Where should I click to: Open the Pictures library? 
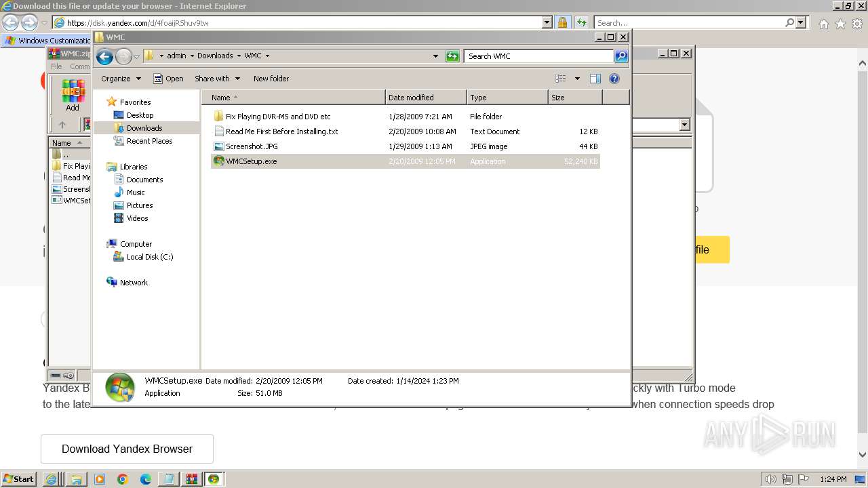pos(140,205)
